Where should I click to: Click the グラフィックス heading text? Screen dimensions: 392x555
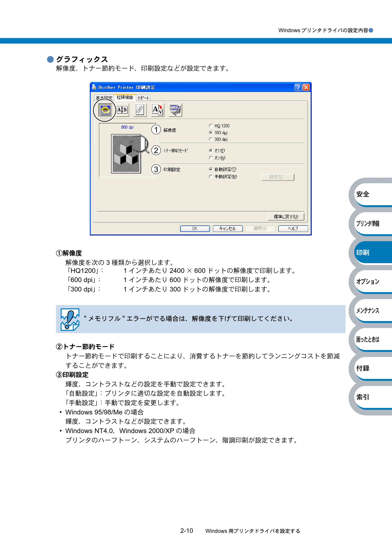pyautogui.click(x=82, y=59)
